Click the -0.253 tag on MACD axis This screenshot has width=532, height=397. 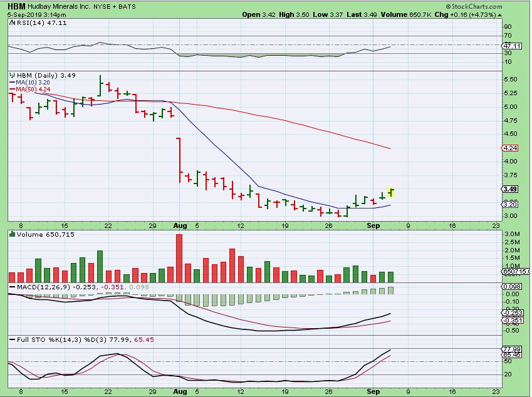point(511,312)
